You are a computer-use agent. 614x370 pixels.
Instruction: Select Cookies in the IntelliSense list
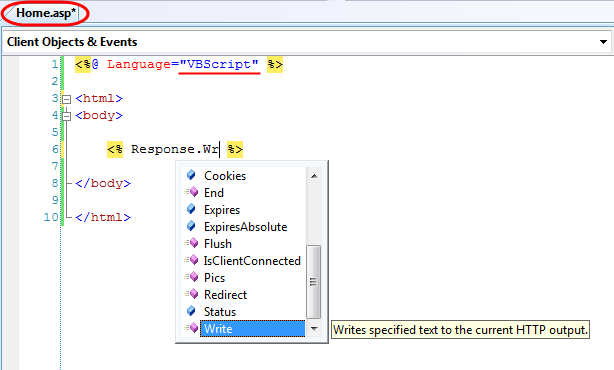(x=225, y=176)
